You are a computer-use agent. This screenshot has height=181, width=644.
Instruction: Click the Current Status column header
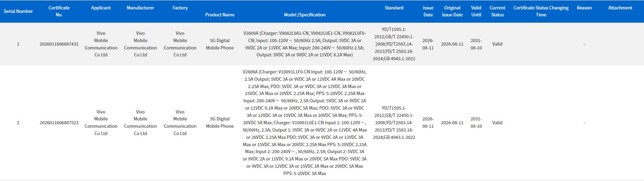click(x=497, y=11)
